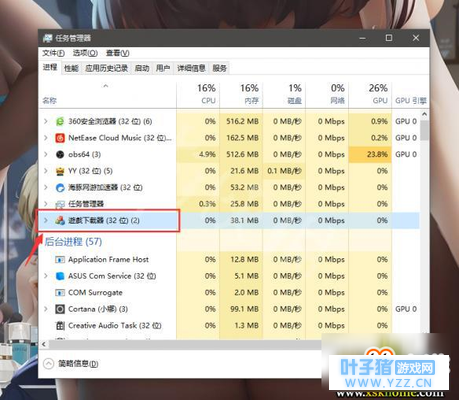
Task: Expand the 360安全浏览器 process group
Action: (x=46, y=121)
